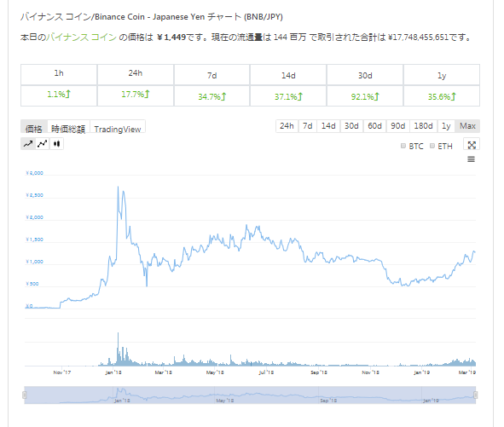Open the chart hamburger context menu

(x=471, y=159)
